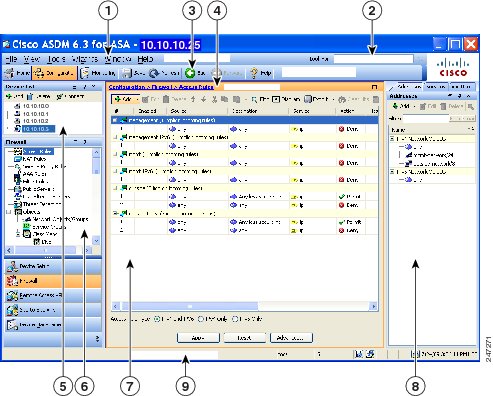Click the Remote Access VPN navigation icon
This screenshot has height=396, width=493.
(x=12, y=296)
